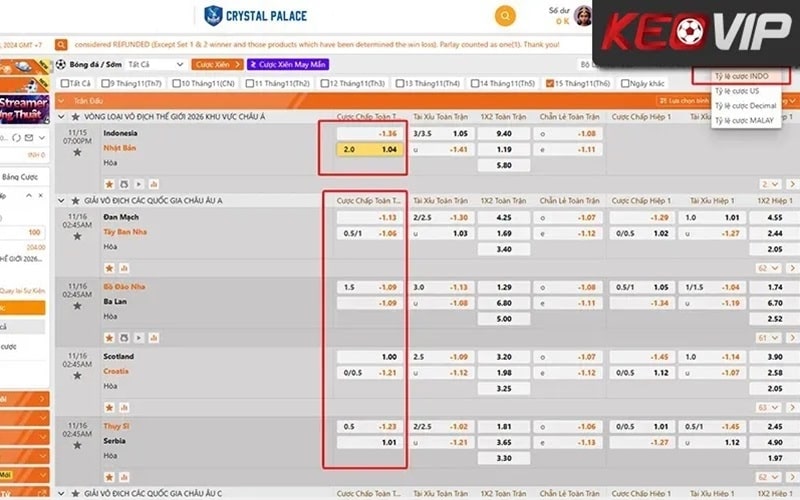The height and width of the screenshot is (500, 800).
Task: Collapse the World Cup 2026 Asia league section
Action: pos(61,117)
